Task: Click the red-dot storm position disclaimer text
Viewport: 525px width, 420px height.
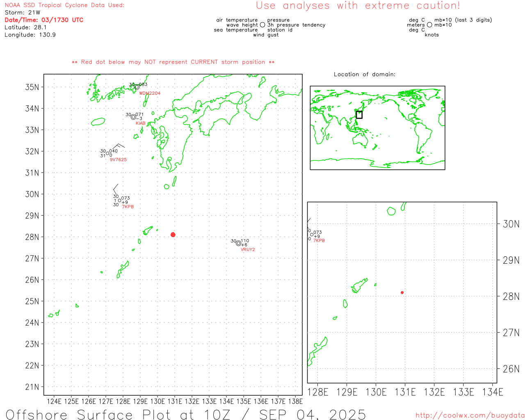Action: point(173,62)
